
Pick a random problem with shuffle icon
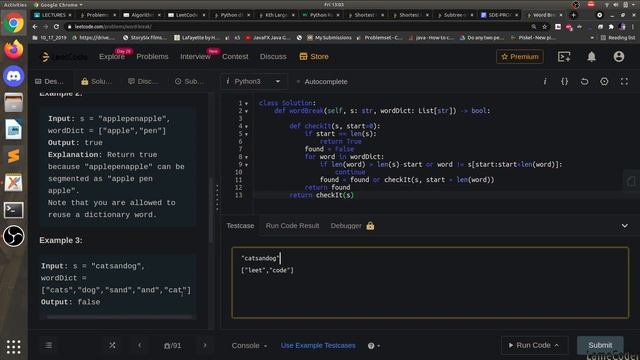(x=112, y=346)
